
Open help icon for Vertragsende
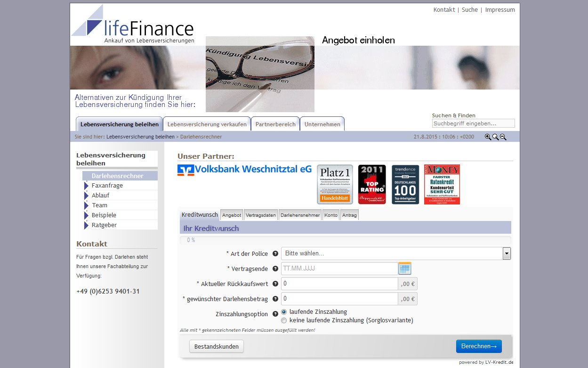[275, 269]
